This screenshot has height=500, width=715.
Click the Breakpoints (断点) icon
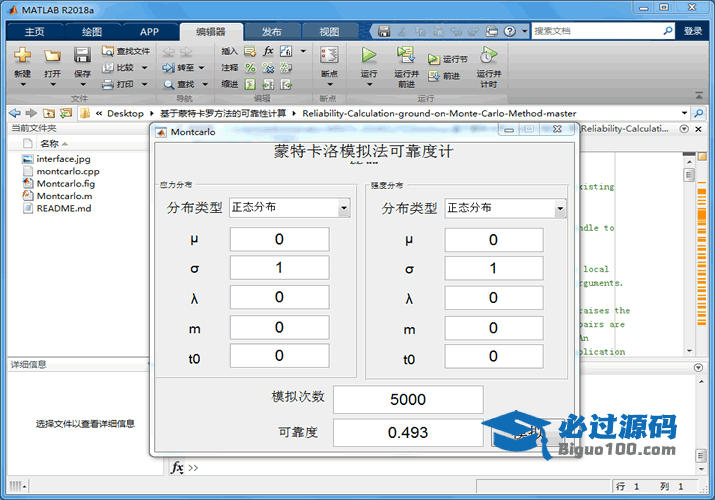tap(329, 55)
